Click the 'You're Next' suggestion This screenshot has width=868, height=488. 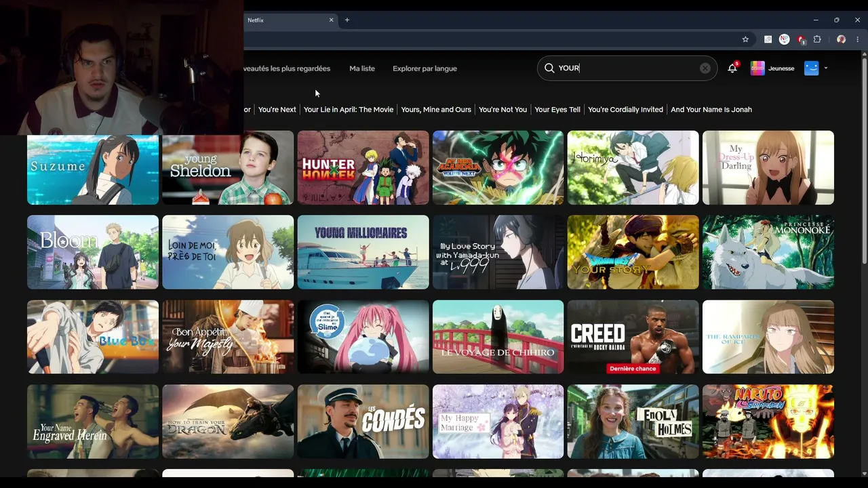point(277,109)
